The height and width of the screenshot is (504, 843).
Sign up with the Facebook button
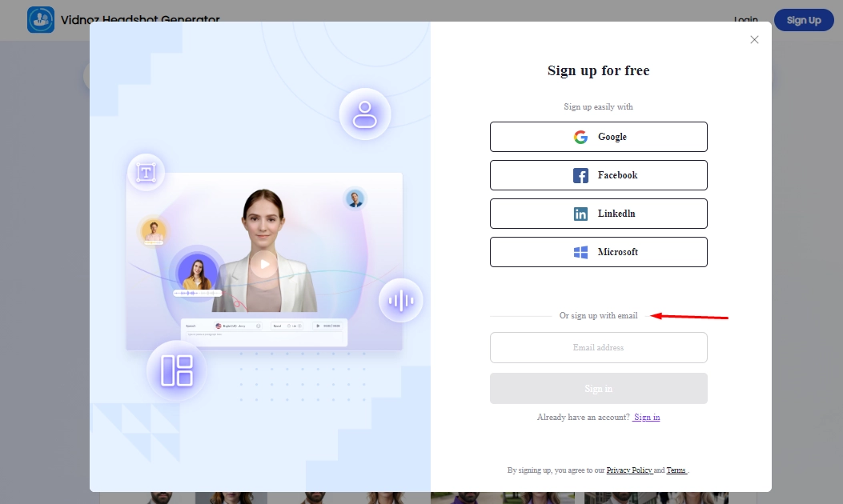pyautogui.click(x=598, y=175)
